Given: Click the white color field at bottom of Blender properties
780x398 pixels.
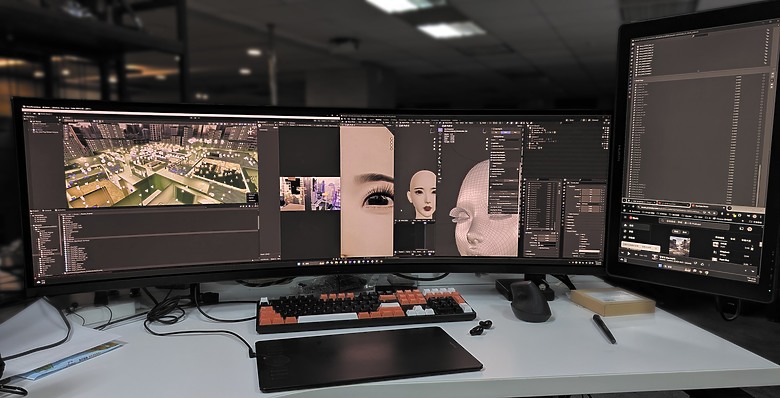Looking at the screenshot, I should click(x=589, y=251).
